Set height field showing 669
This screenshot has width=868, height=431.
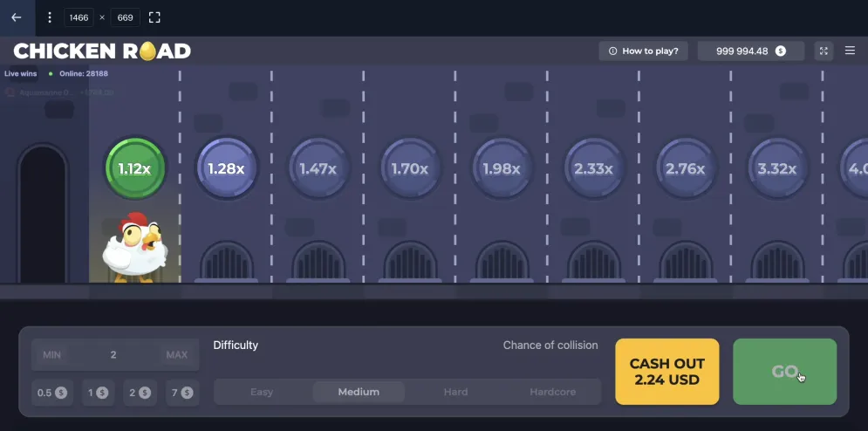pos(125,17)
